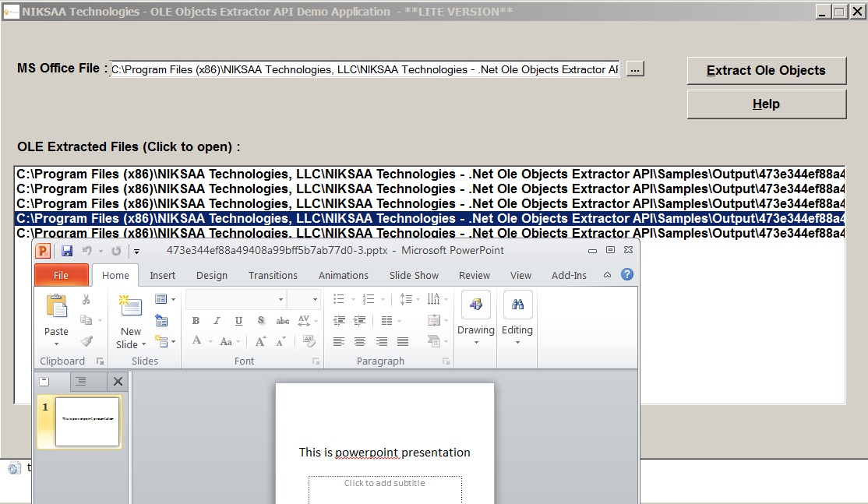
Task: Align text right in the Paragraph group
Action: [x=382, y=341]
